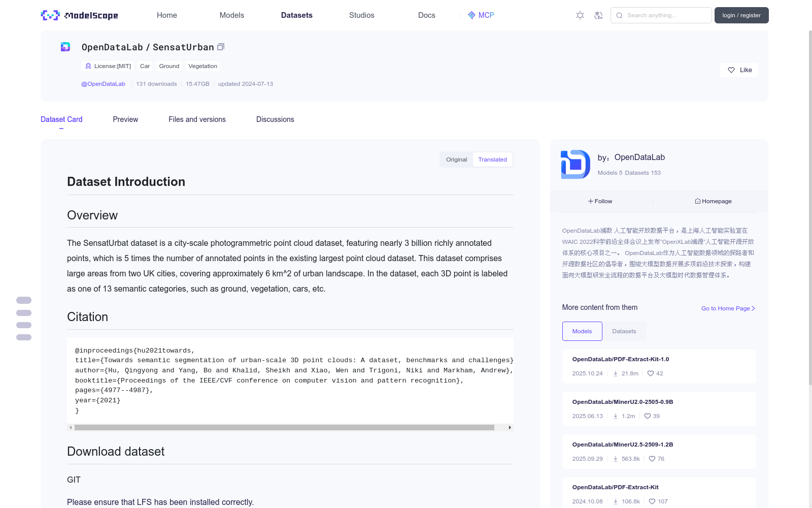
Task: Select the Discussions tab
Action: [275, 119]
